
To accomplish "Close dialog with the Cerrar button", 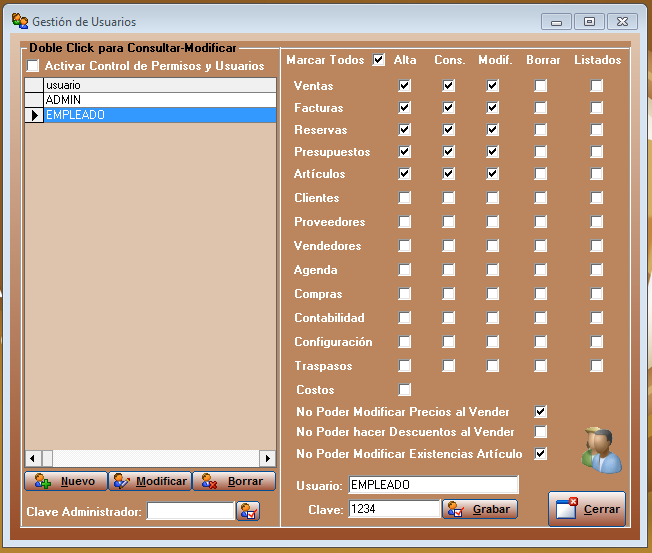I will 587,509.
